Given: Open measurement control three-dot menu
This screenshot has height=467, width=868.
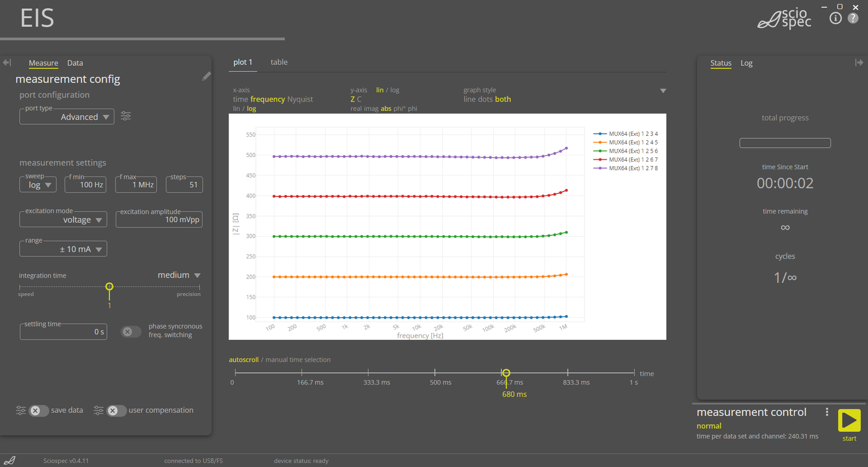Looking at the screenshot, I should point(827,412).
